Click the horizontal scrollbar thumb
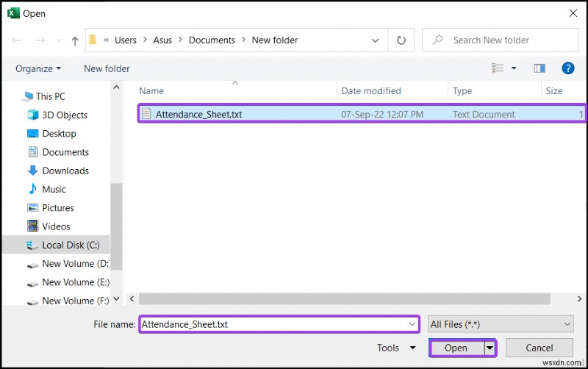This screenshot has height=369, width=588. pos(344,299)
